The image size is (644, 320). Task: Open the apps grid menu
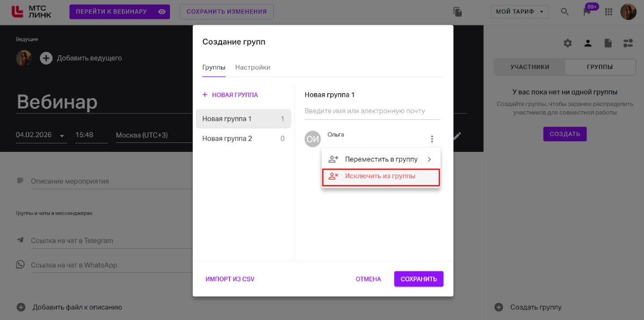pyautogui.click(x=609, y=12)
